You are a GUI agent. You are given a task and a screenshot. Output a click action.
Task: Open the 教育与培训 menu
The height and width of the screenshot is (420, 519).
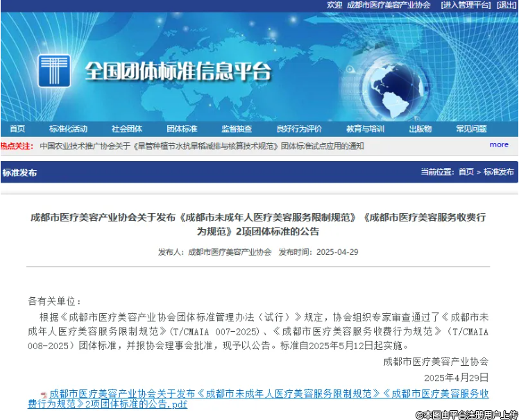(365, 129)
